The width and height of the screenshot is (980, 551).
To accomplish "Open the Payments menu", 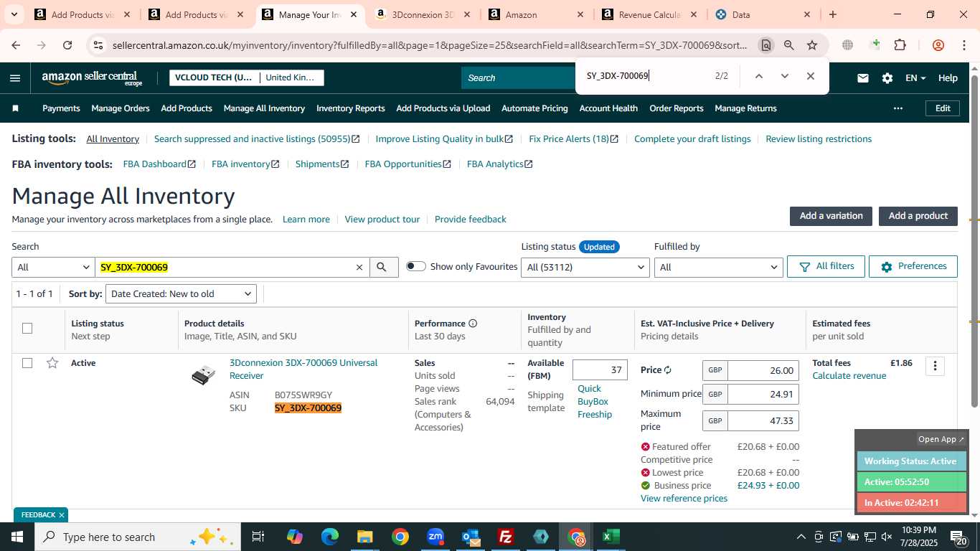I will pyautogui.click(x=61, y=108).
